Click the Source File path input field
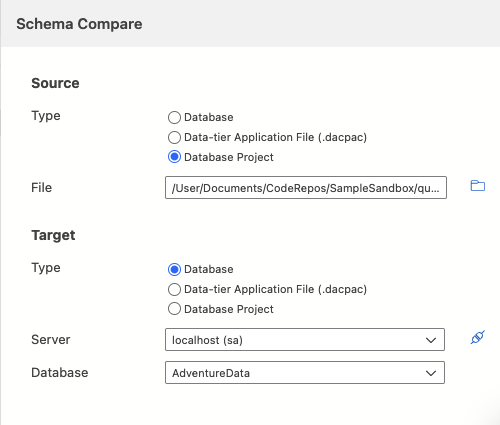Viewport: 500px width, 425px height. click(x=306, y=188)
